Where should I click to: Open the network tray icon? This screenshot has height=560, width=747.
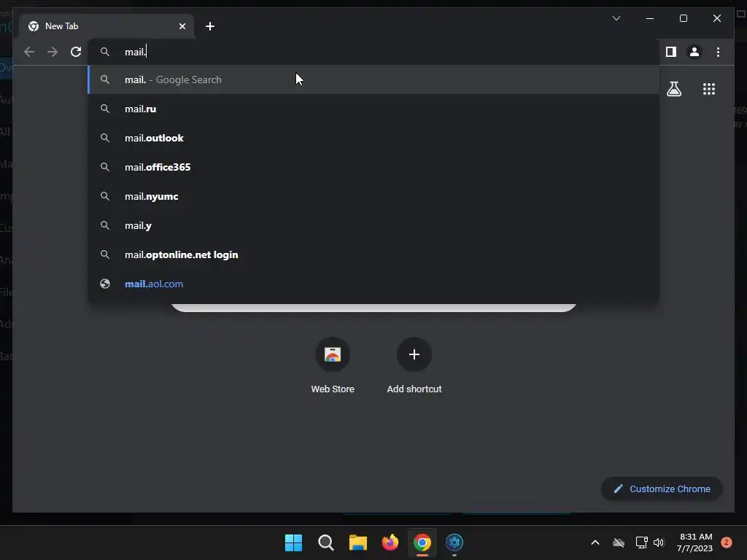click(x=641, y=542)
